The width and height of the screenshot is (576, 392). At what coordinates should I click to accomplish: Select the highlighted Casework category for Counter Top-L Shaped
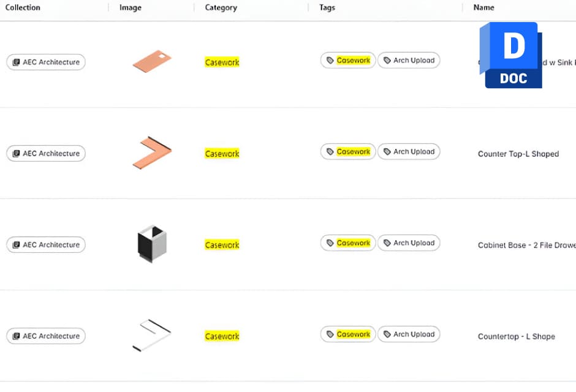222,153
